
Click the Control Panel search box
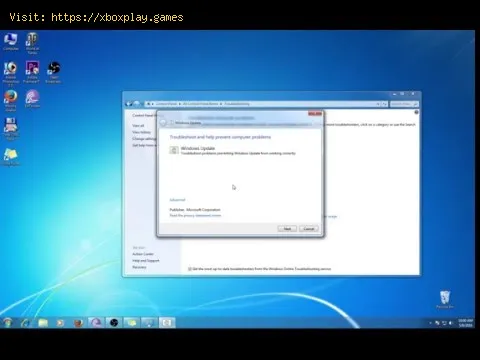coord(404,104)
